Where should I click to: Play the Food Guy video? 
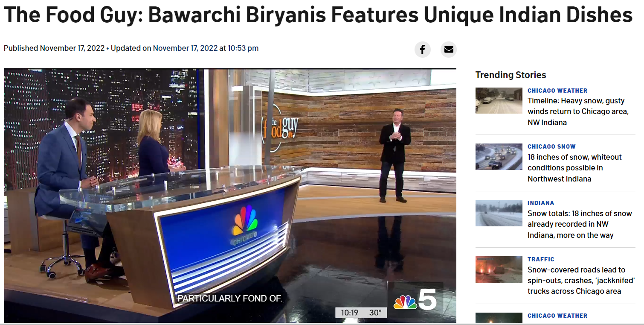click(x=230, y=196)
